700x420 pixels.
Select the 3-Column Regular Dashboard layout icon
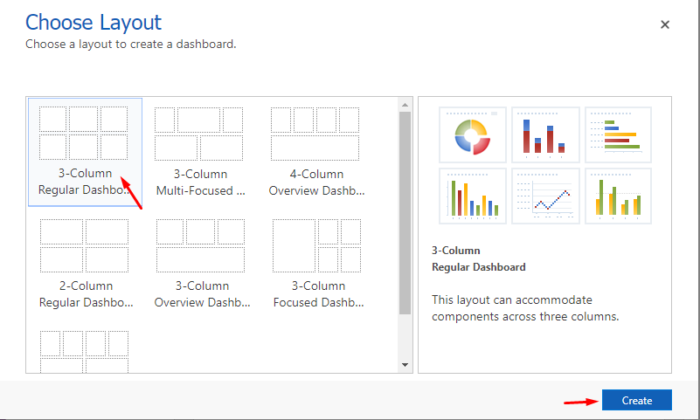pyautogui.click(x=83, y=133)
